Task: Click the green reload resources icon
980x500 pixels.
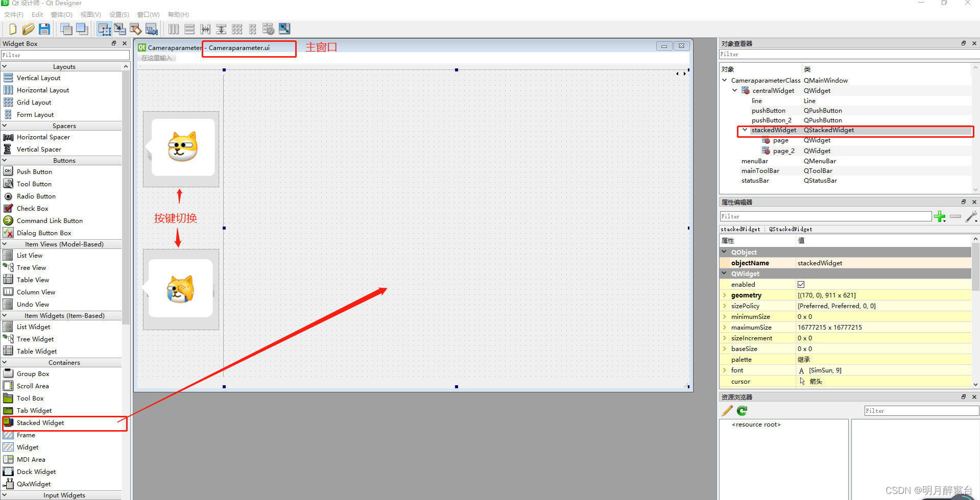Action: point(742,411)
